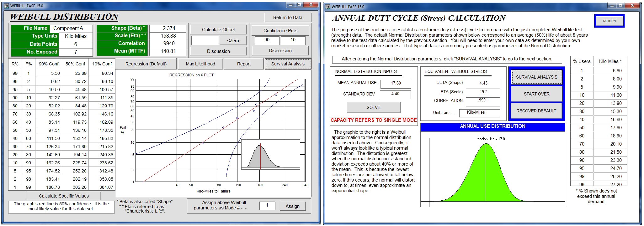Click the <Zero button
The image size is (644, 226).
pyautogui.click(x=233, y=41)
